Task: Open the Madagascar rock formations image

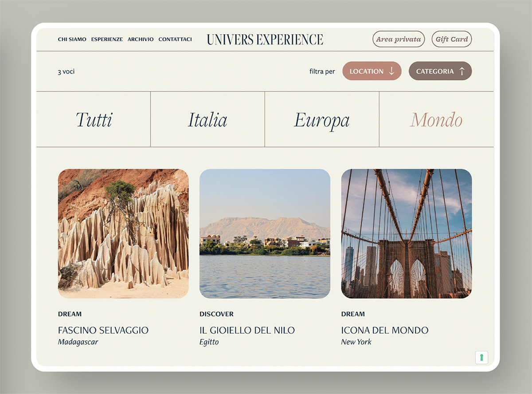Action: click(123, 233)
